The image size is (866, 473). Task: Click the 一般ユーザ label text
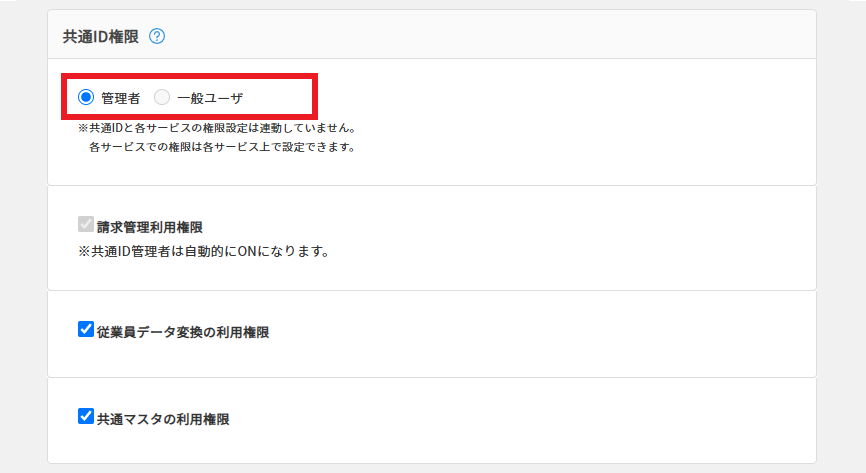pos(210,98)
